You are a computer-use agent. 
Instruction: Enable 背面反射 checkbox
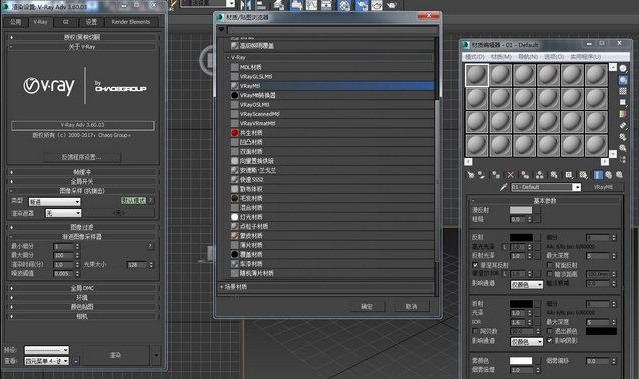click(550, 265)
